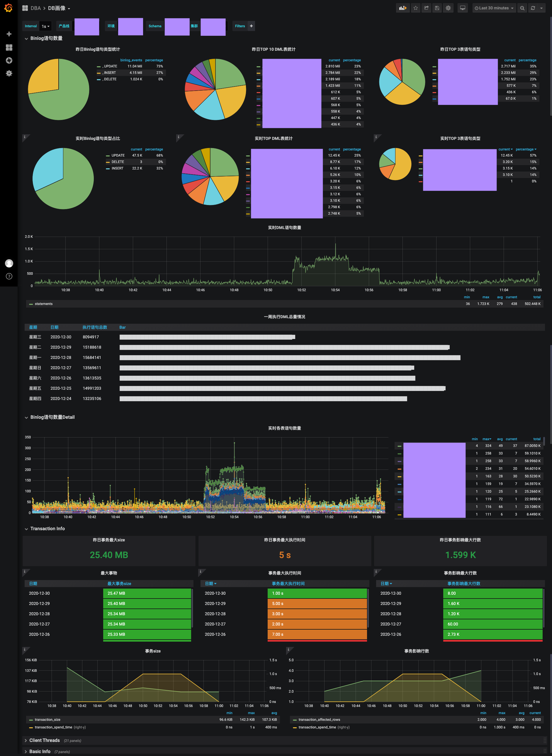Refresh the dashboard
This screenshot has width=552, height=756.
pos(533,8)
